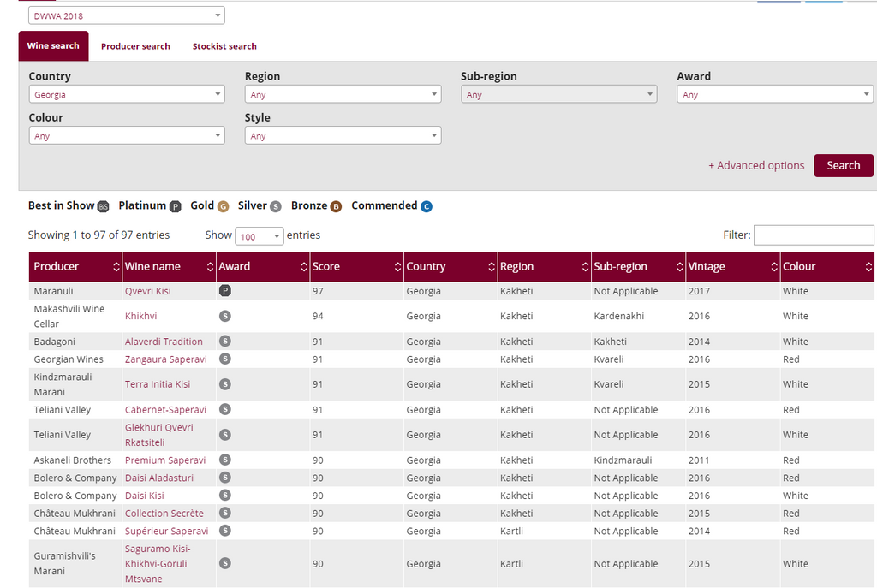
Task: Click the Silver award legend badge
Action: pos(276,206)
